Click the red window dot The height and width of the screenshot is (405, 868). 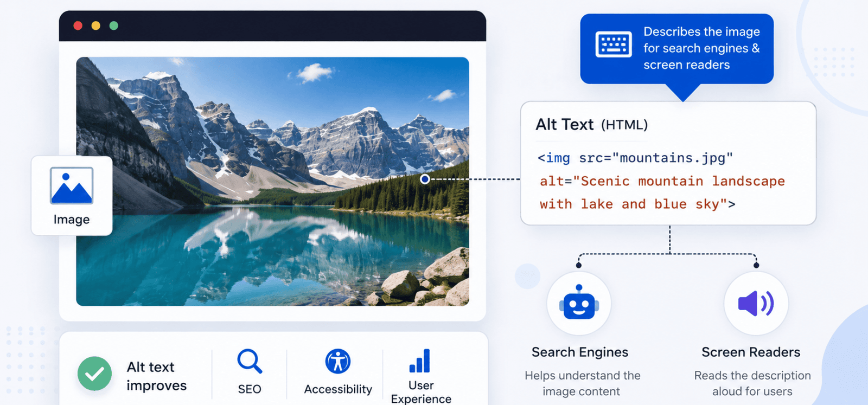point(78,25)
